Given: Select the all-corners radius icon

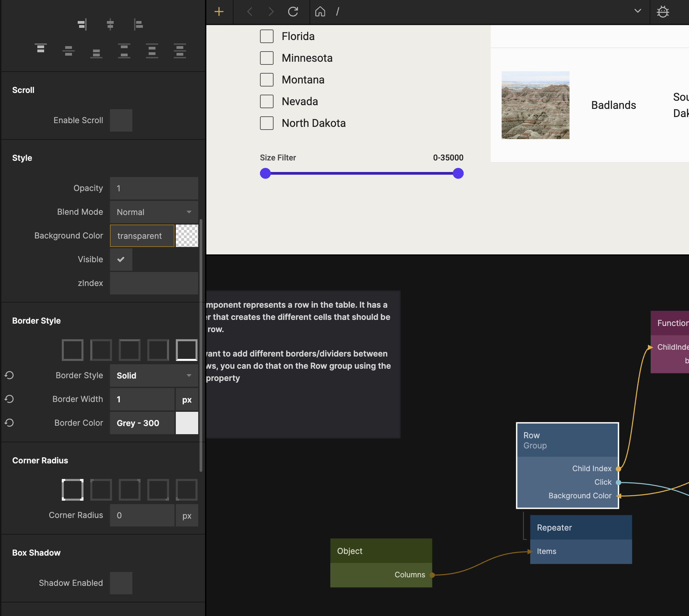Looking at the screenshot, I should pyautogui.click(x=72, y=489).
